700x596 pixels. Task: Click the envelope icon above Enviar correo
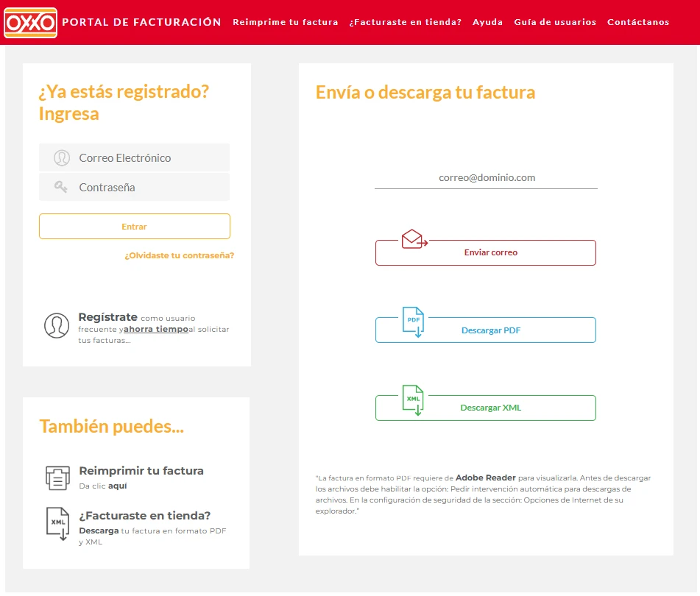click(x=414, y=238)
